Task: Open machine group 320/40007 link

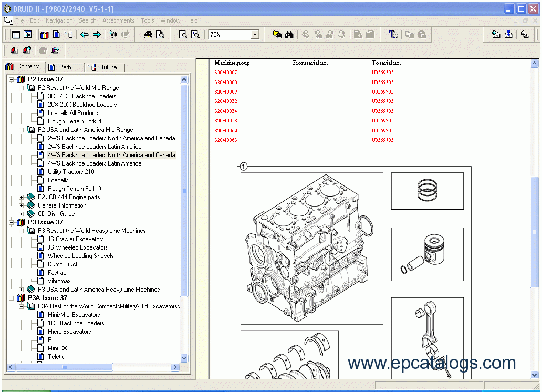Action: tap(226, 73)
